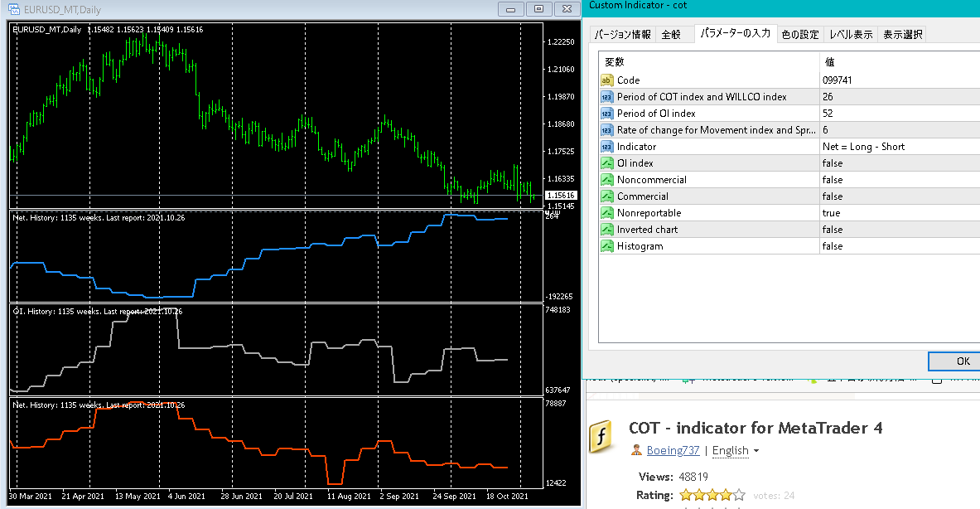Open the 表示選択 tab
Image resolution: width=980 pixels, height=509 pixels.
[x=902, y=34]
